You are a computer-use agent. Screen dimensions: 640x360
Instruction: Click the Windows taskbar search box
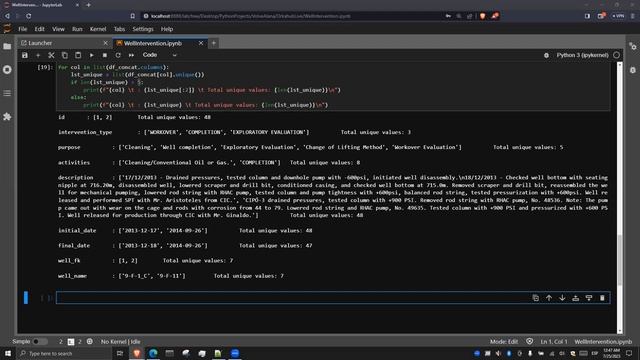tap(64, 353)
